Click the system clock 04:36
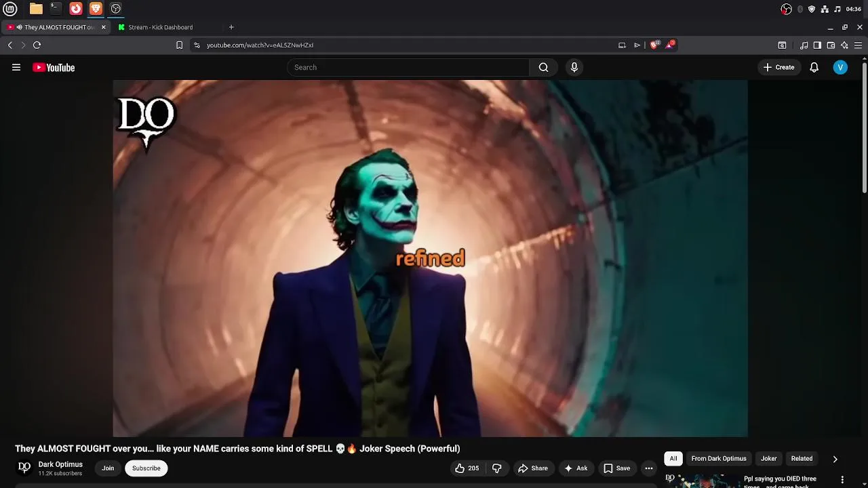This screenshot has width=868, height=488. (854, 9)
